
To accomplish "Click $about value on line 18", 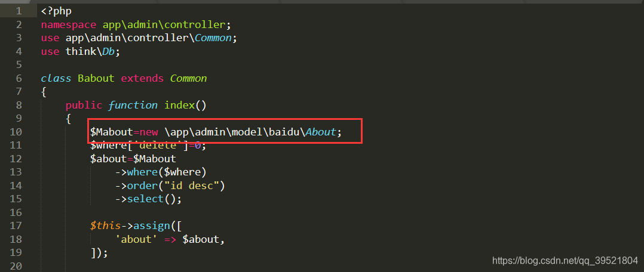I will [x=201, y=240].
